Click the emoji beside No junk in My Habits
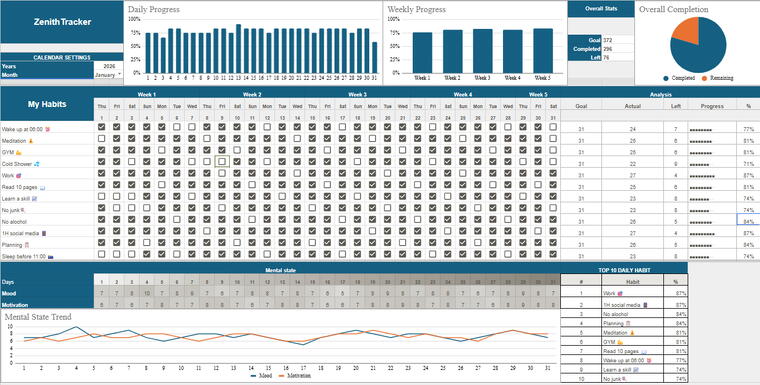This screenshot has width=760, height=385. 23,210
